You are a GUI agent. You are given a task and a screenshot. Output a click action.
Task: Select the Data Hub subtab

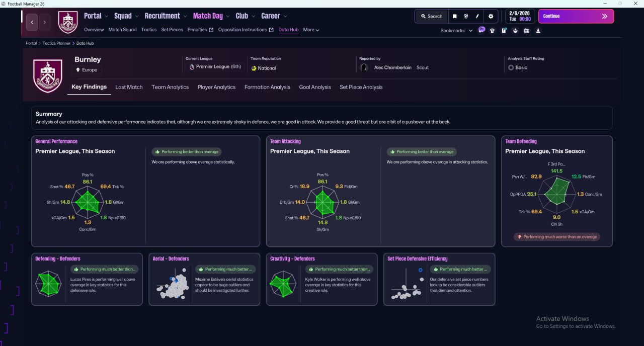[x=288, y=30]
